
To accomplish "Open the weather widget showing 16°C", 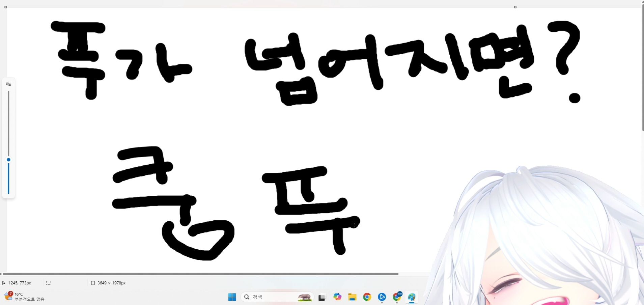I will pos(24,297).
